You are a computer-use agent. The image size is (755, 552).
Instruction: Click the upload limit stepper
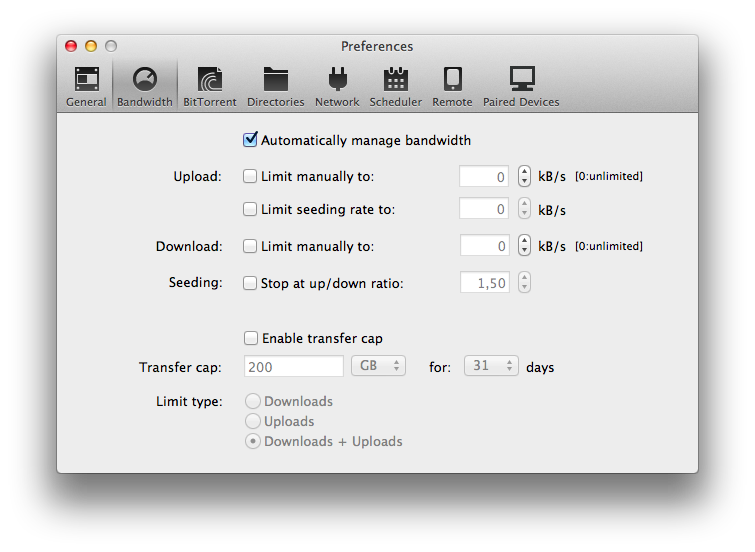[524, 176]
